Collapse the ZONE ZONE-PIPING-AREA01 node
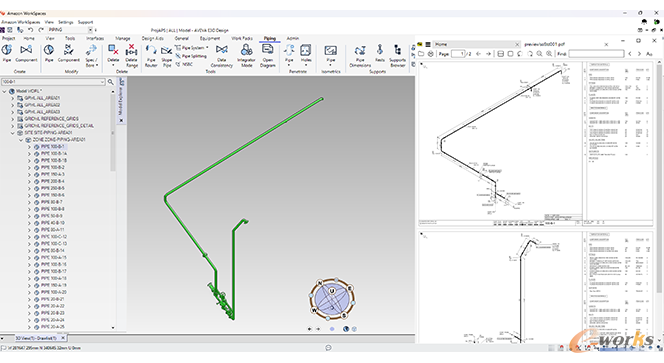Image resolution: width=664 pixels, height=363 pixels. pos(21,140)
